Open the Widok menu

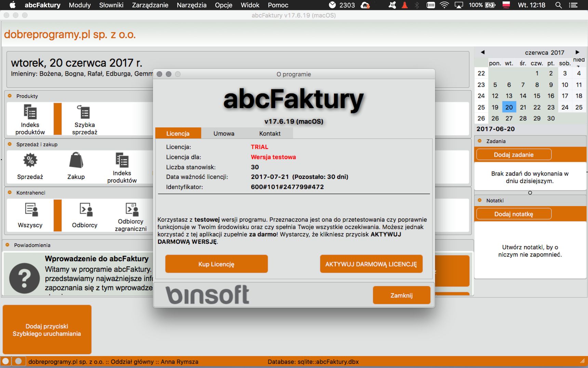click(250, 5)
